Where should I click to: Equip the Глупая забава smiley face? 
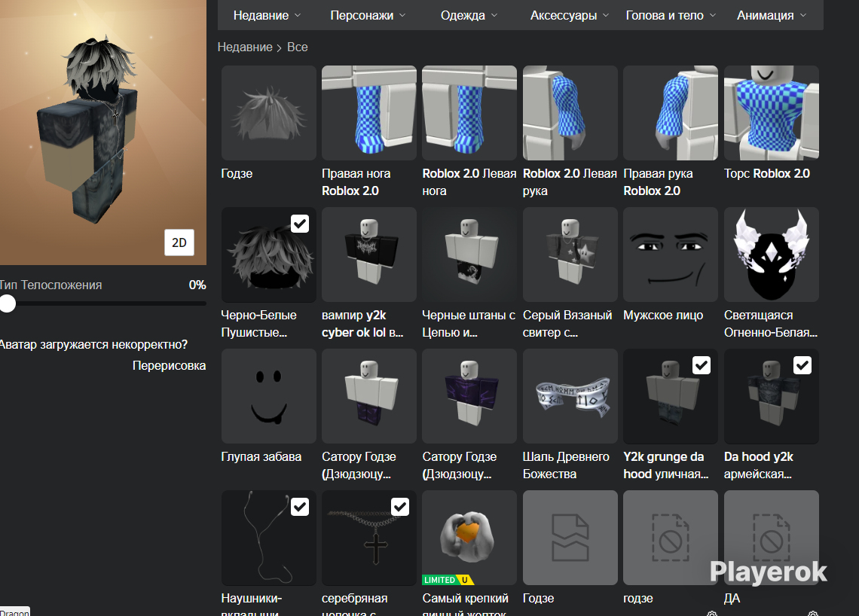(268, 396)
